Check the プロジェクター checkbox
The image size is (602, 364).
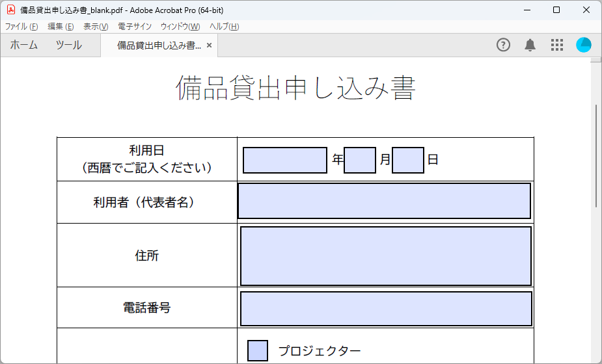[258, 350]
